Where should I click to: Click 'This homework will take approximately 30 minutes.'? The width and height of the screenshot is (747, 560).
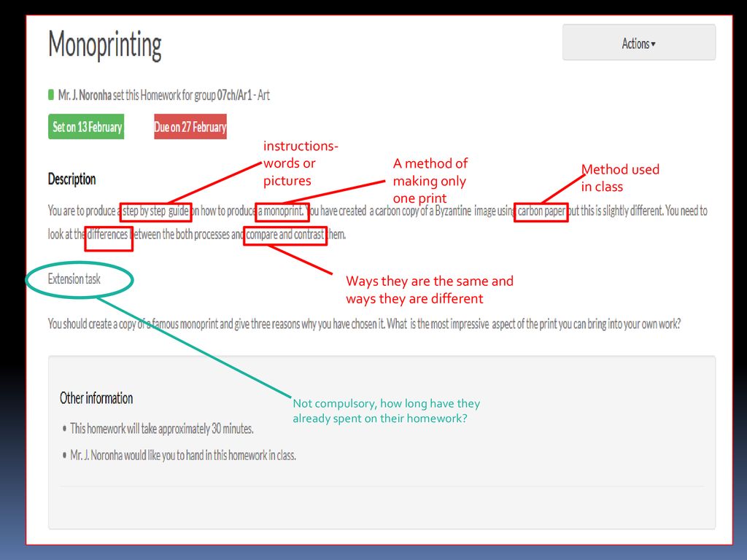point(161,429)
